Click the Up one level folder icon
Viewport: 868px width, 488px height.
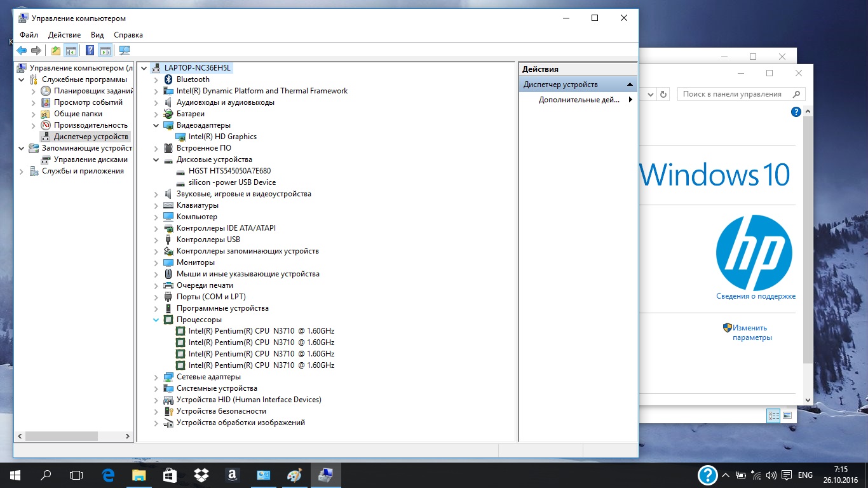click(x=56, y=50)
